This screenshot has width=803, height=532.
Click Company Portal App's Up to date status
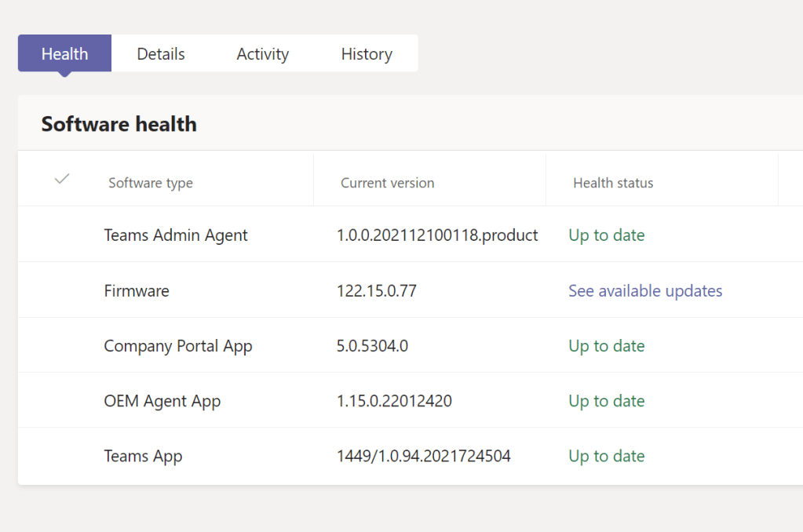tap(606, 346)
